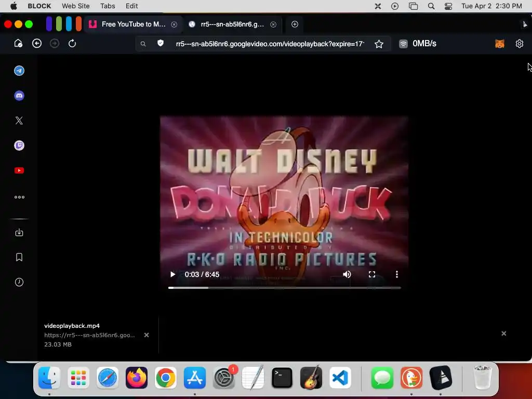
Task: Switch to rr5---sn-ab5l6nr6.g... tab
Action: point(232,24)
